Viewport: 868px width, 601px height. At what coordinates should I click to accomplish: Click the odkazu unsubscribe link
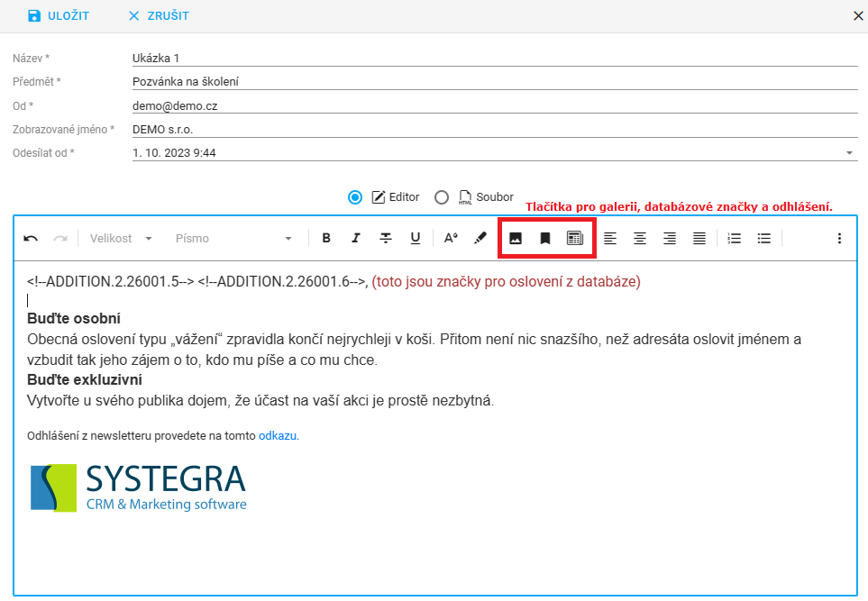pyautogui.click(x=279, y=435)
